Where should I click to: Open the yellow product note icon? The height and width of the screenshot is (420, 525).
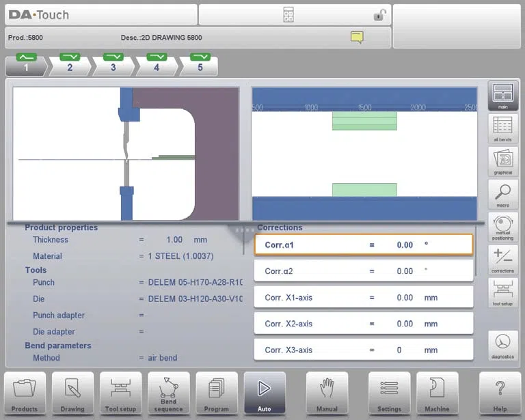tap(357, 37)
